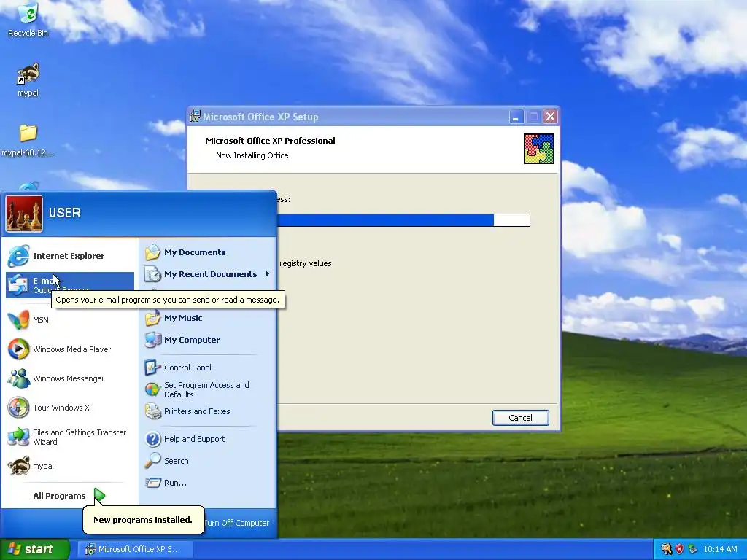The width and height of the screenshot is (747, 560).
Task: Click the Microsoft Office XP Setup taskbar button
Action: click(x=136, y=549)
